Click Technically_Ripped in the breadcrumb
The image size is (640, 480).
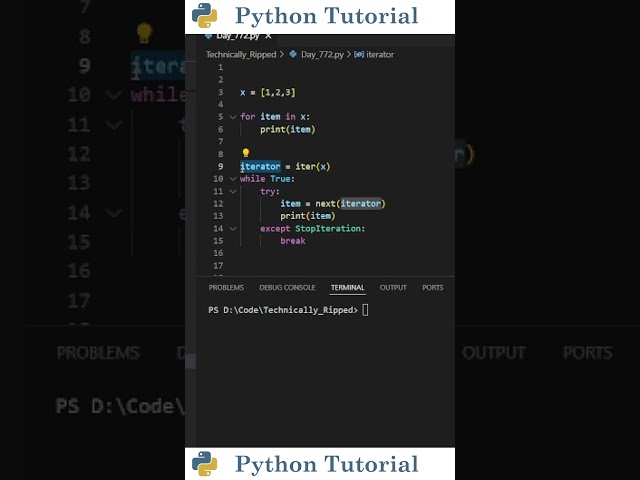241,54
